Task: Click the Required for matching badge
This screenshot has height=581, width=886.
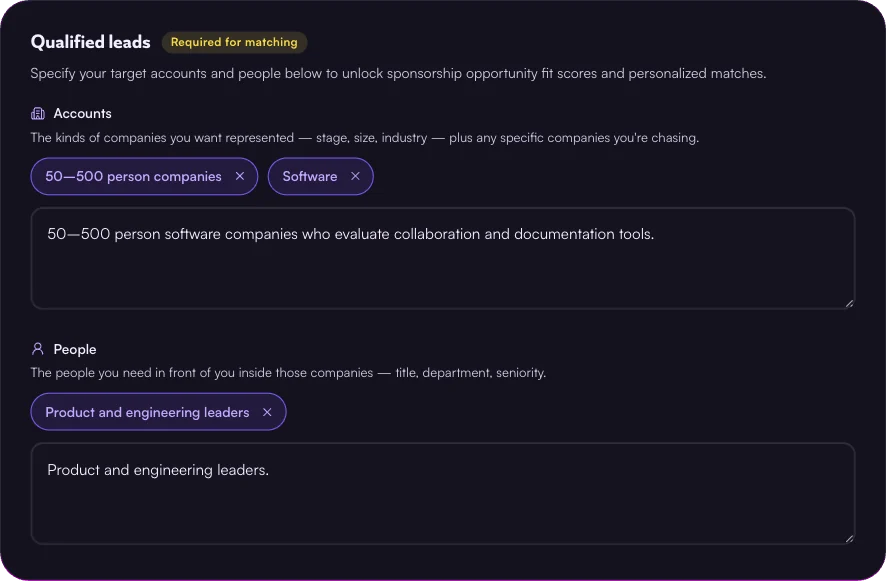Action: point(234,42)
